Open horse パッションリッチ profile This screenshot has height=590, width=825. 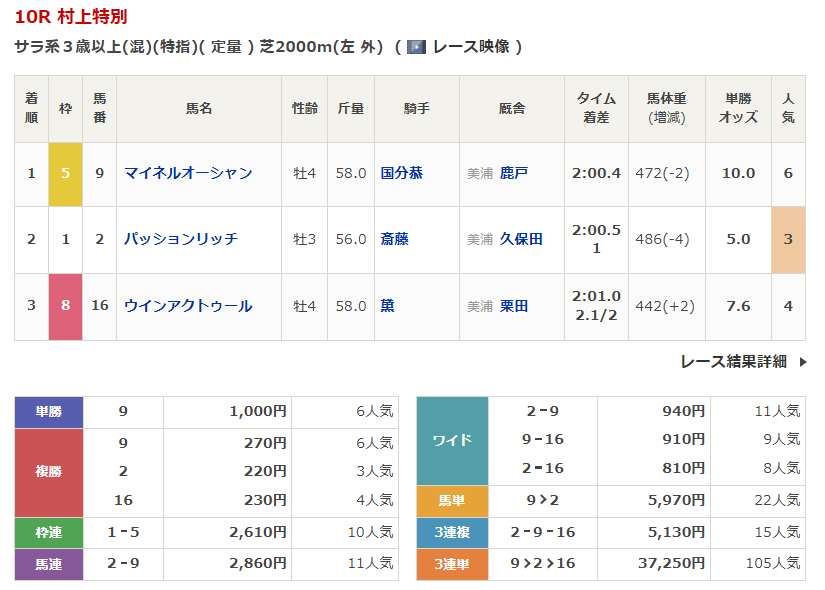point(181,239)
